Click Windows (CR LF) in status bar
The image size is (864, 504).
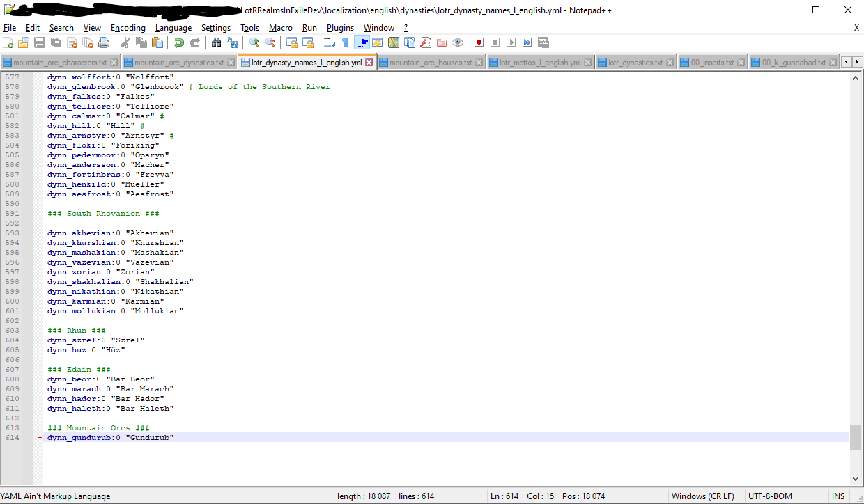pos(702,496)
